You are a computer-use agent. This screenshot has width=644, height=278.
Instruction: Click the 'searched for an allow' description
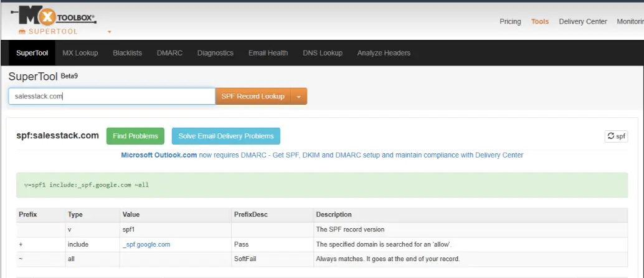[384, 244]
